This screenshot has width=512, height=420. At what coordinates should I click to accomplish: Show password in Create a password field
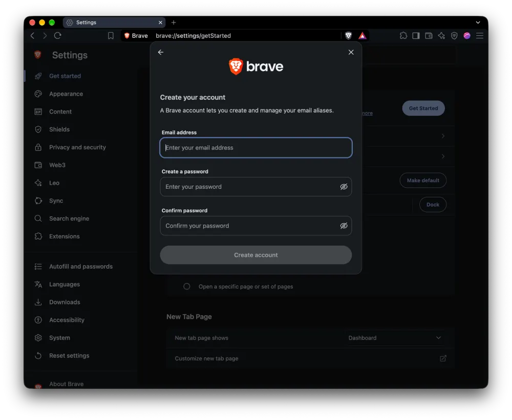[x=344, y=187]
